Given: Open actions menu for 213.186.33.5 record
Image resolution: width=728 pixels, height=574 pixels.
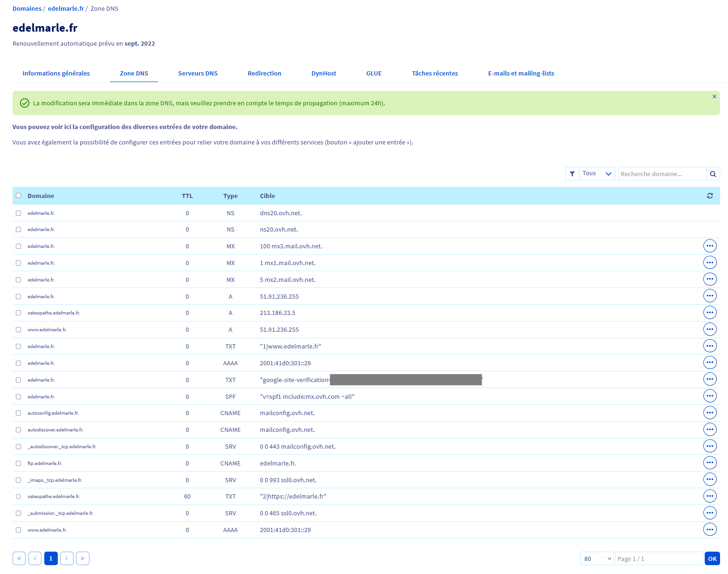Looking at the screenshot, I should [x=709, y=313].
